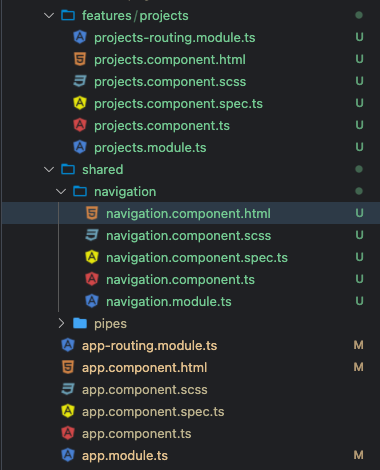Image resolution: width=380 pixels, height=470 pixels.
Task: Click the features/projects folder icon
Action: click(68, 15)
